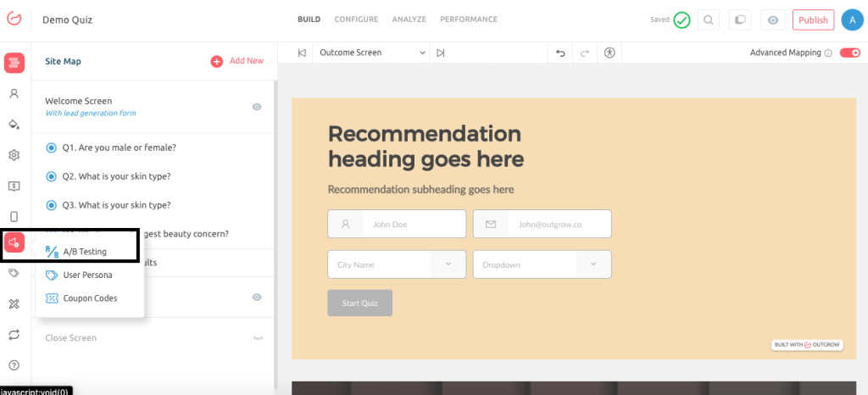Select the Q1 male or female radio
The height and width of the screenshot is (395, 868).
51,147
